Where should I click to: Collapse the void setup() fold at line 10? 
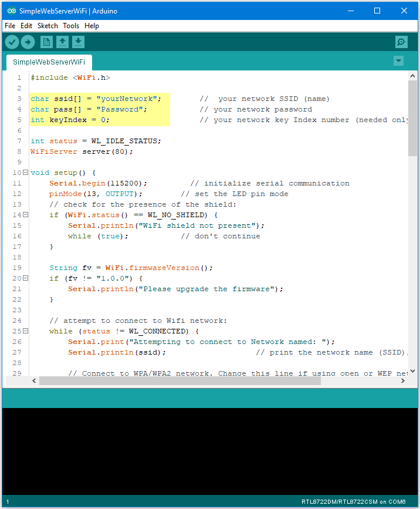pyautogui.click(x=26, y=173)
